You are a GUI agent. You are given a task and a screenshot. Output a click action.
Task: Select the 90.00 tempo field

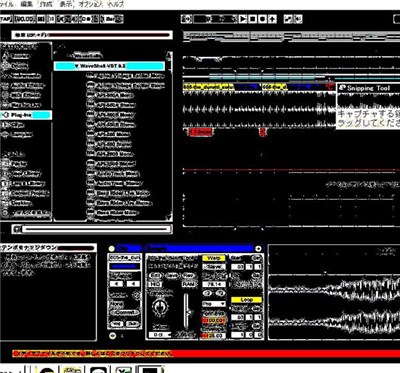[25, 19]
